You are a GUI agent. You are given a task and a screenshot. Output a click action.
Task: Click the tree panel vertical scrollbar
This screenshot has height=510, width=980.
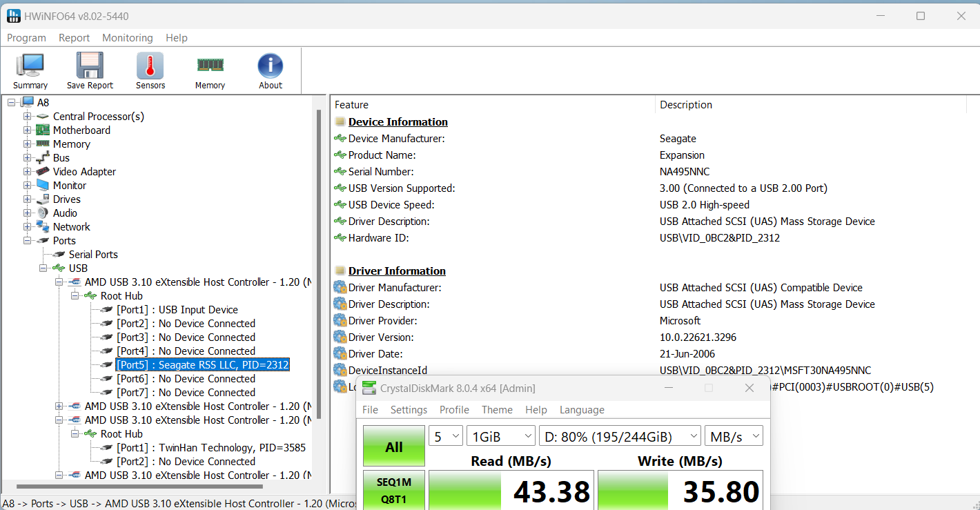coord(319,276)
